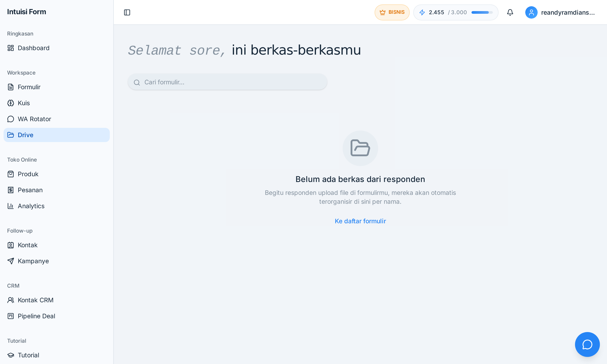Click the Dashboard grid icon
This screenshot has width=607, height=364.
[11, 48]
